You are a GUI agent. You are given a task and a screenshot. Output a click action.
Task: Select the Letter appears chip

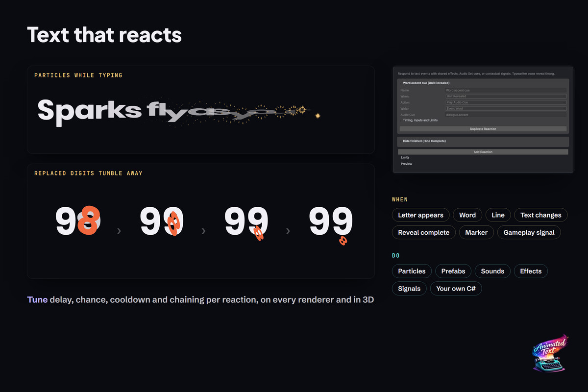point(420,215)
